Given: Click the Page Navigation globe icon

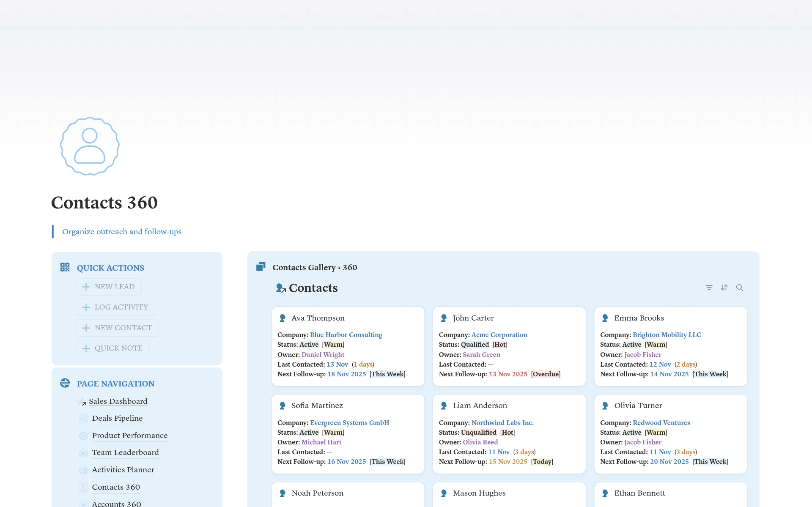Looking at the screenshot, I should tap(65, 383).
